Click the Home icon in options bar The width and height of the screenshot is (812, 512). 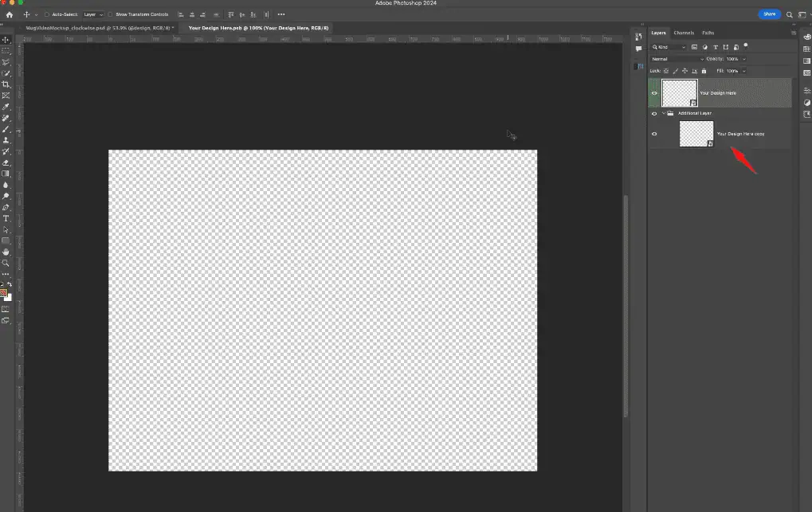10,14
